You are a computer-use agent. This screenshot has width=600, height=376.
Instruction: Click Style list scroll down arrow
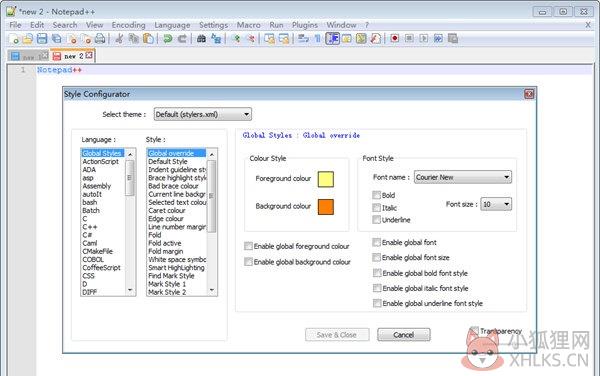212,290
